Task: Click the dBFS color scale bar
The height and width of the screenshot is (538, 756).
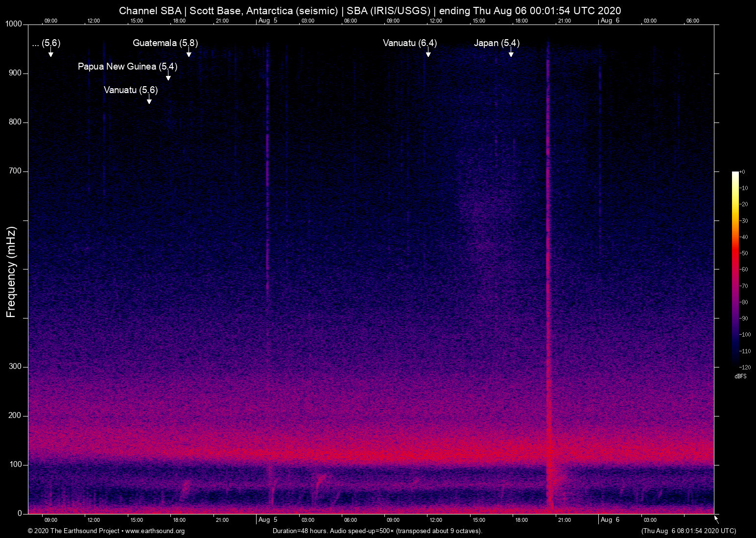Action: click(x=735, y=269)
